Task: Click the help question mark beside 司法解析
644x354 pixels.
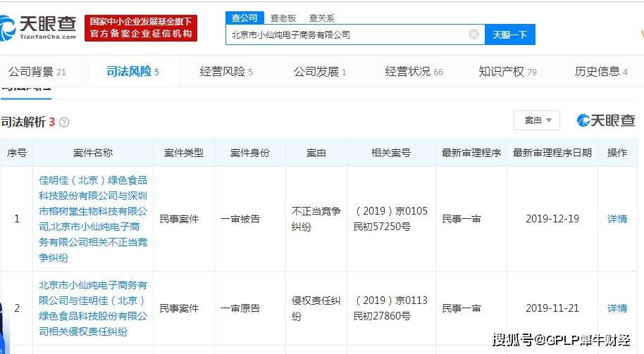Action: click(x=64, y=122)
